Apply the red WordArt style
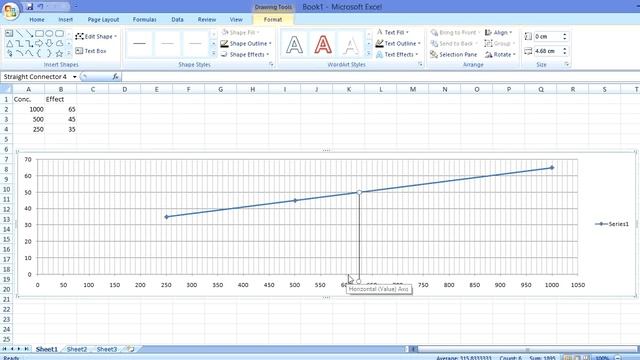This screenshot has height=360, width=640. (x=323, y=44)
